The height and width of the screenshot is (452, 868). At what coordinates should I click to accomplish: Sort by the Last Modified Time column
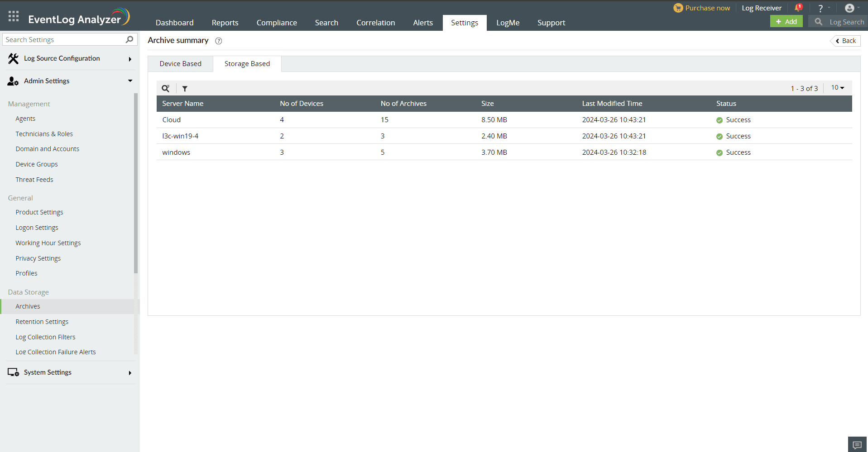coord(612,104)
